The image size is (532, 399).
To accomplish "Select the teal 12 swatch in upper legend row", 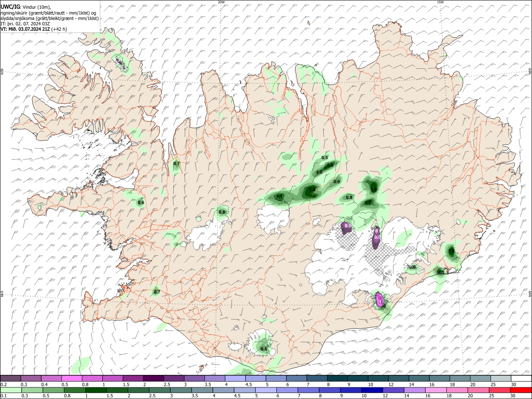I will (x=399, y=379).
